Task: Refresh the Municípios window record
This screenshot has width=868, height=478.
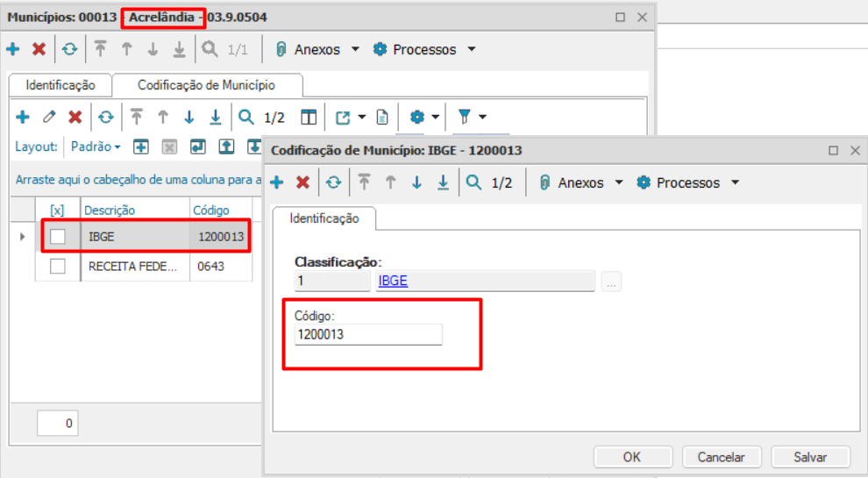Action: click(70, 49)
